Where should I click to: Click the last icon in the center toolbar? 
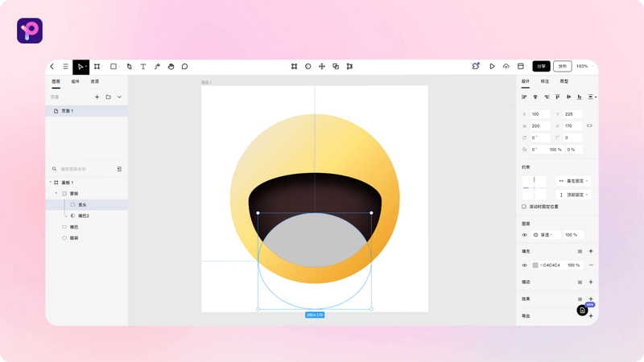click(349, 67)
